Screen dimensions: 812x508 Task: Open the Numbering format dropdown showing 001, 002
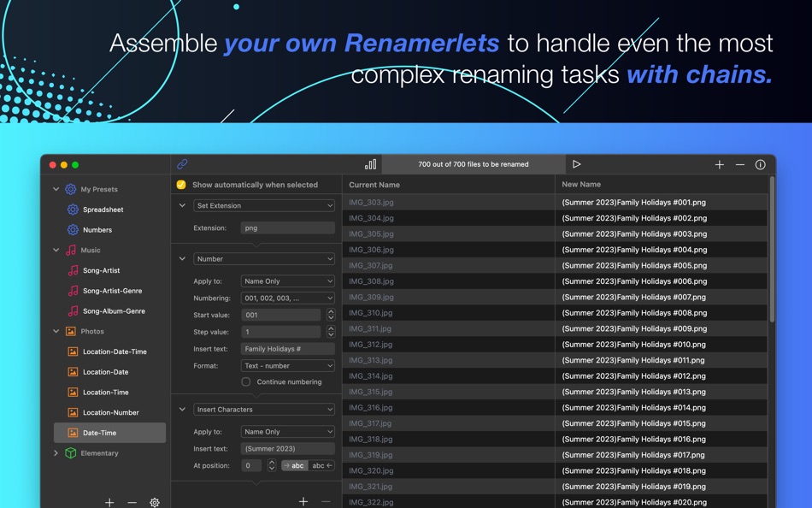[287, 297]
